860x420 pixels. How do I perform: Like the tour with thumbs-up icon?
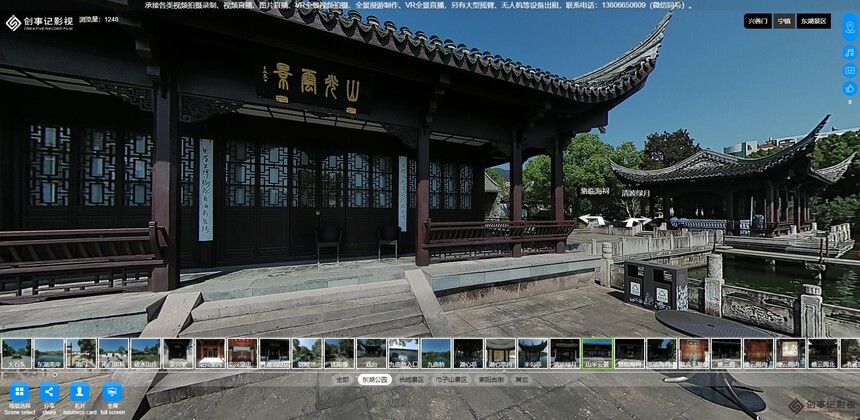[x=850, y=88]
